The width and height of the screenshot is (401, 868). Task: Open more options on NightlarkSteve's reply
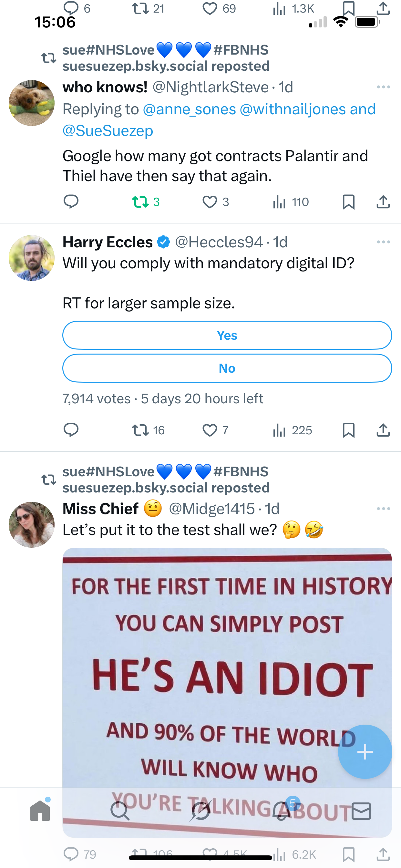384,87
